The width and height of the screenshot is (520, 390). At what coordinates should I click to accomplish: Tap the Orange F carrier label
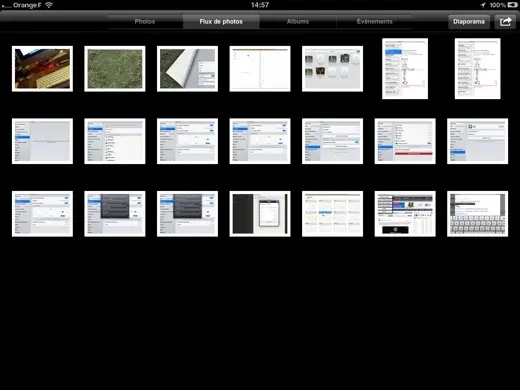pos(27,5)
